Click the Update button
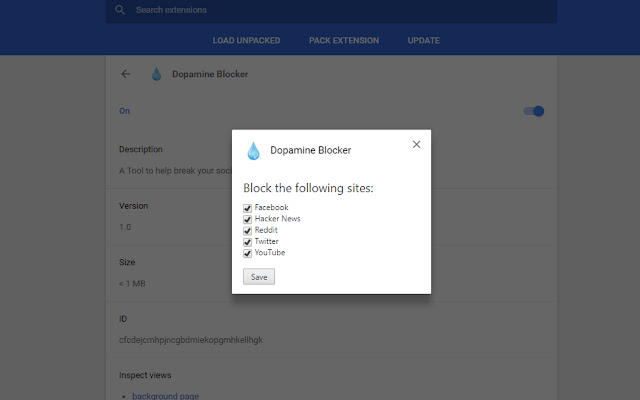This screenshot has height=400, width=640. (x=423, y=41)
